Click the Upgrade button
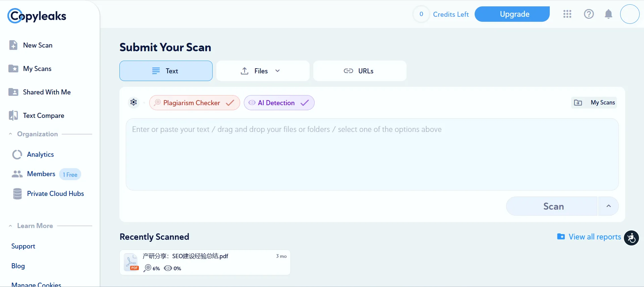The width and height of the screenshot is (644, 287). point(512,14)
